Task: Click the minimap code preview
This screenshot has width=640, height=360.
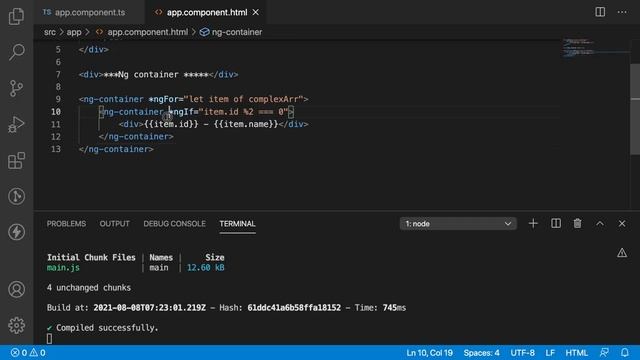Action: [596, 49]
